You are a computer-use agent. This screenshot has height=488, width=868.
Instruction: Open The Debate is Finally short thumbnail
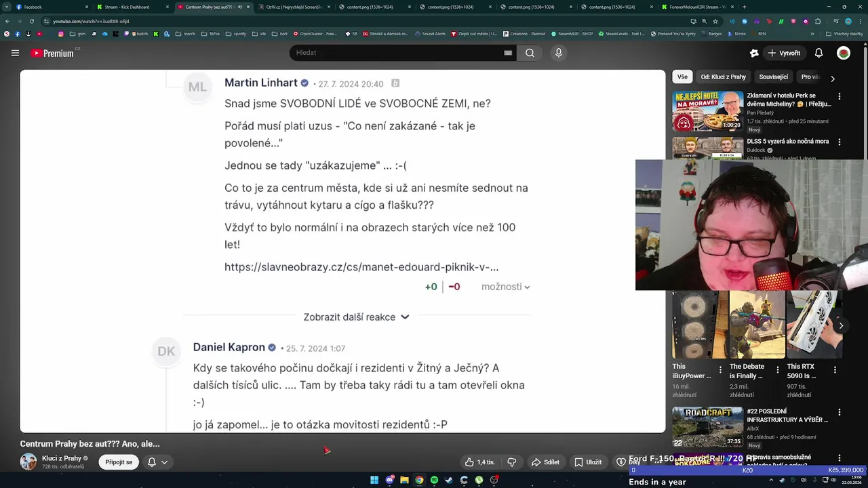point(757,325)
